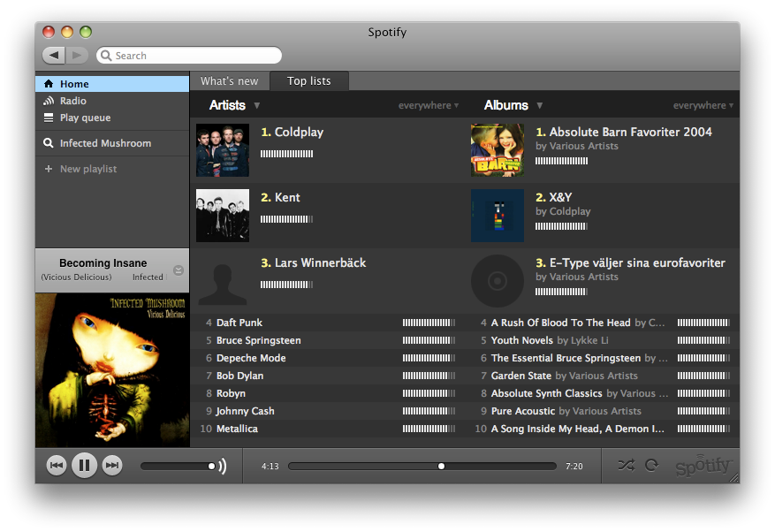Click the Home house icon
775x532 pixels.
(x=49, y=84)
